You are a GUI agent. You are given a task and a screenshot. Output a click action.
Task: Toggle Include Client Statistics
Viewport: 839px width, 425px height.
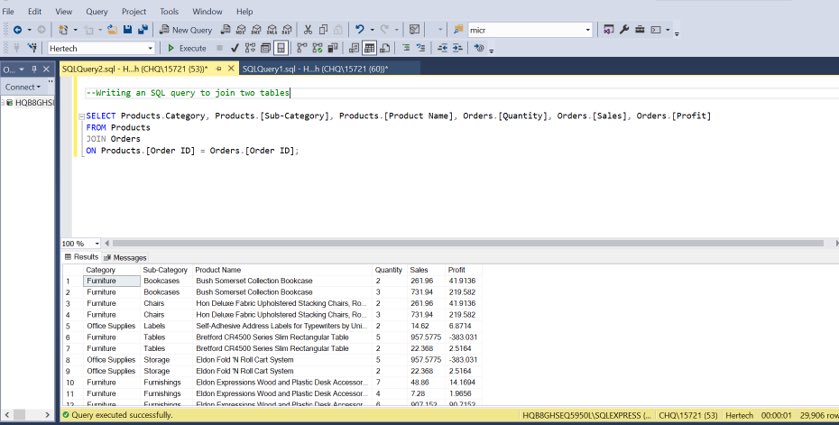(332, 48)
